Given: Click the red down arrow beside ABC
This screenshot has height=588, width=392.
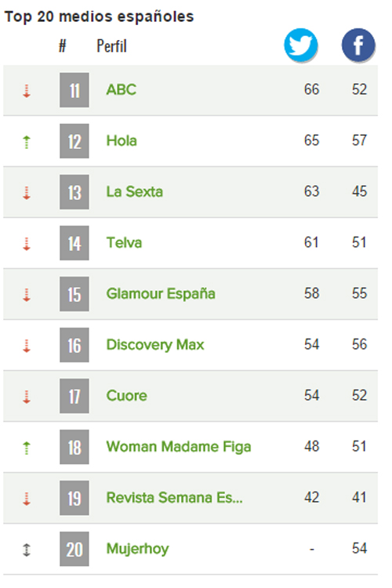Looking at the screenshot, I should (26, 91).
